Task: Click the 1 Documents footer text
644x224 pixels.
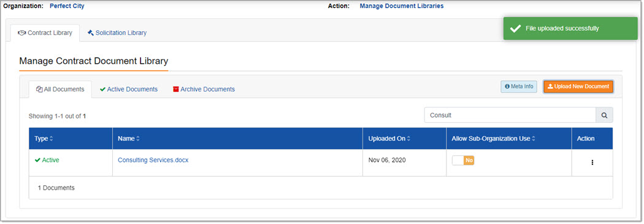Action: coord(56,188)
